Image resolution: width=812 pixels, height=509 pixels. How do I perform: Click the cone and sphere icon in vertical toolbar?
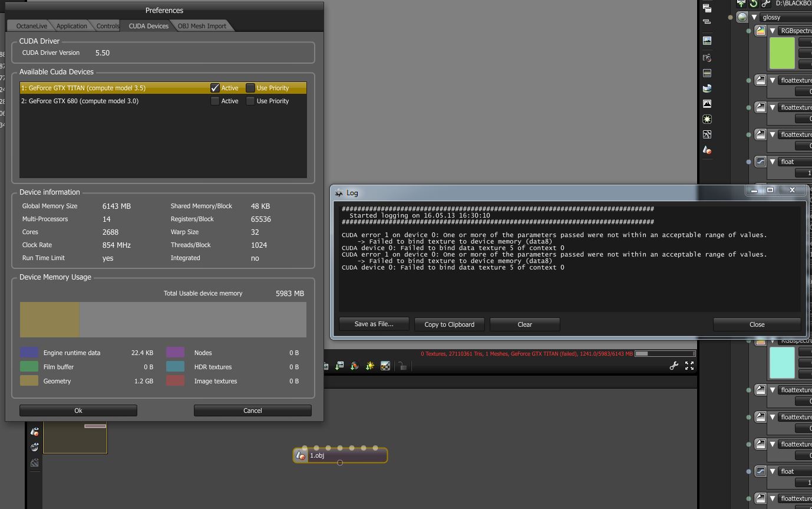pyautogui.click(x=707, y=150)
